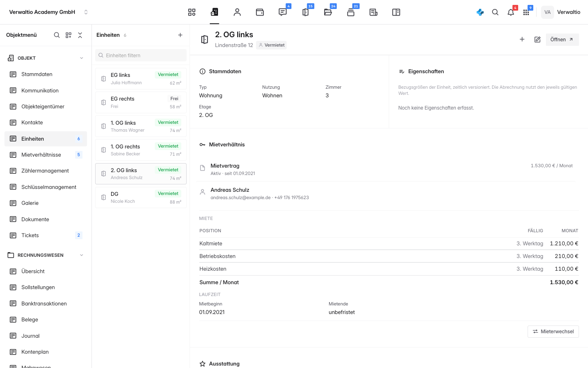Select the EG links unit card
This screenshot has width=588, height=368.
pos(141,79)
